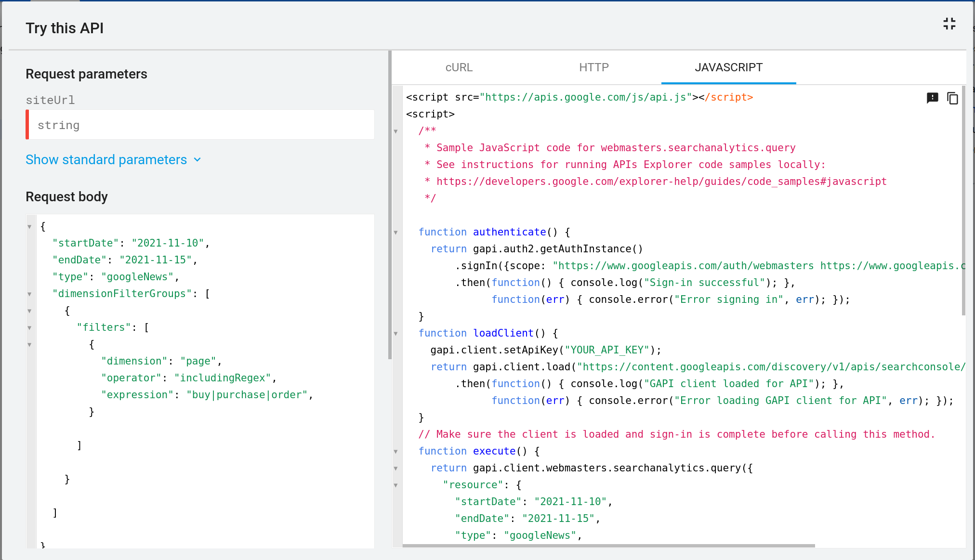Expand 'Show standard parameters' section
The height and width of the screenshot is (560, 975).
click(x=114, y=159)
